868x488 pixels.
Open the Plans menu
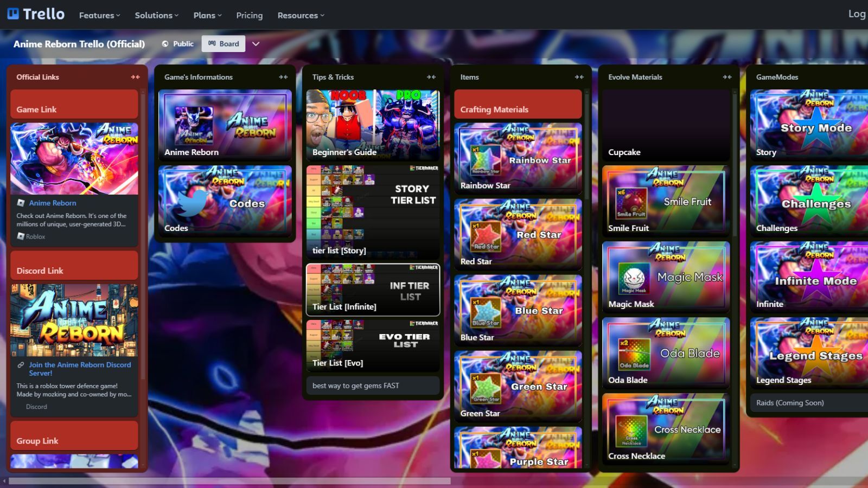pos(207,15)
